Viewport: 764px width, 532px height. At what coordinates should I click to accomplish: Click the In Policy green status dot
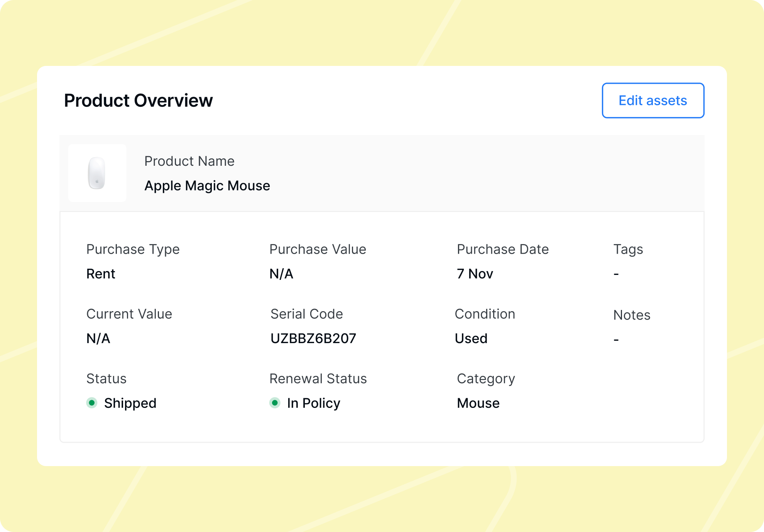click(x=275, y=403)
